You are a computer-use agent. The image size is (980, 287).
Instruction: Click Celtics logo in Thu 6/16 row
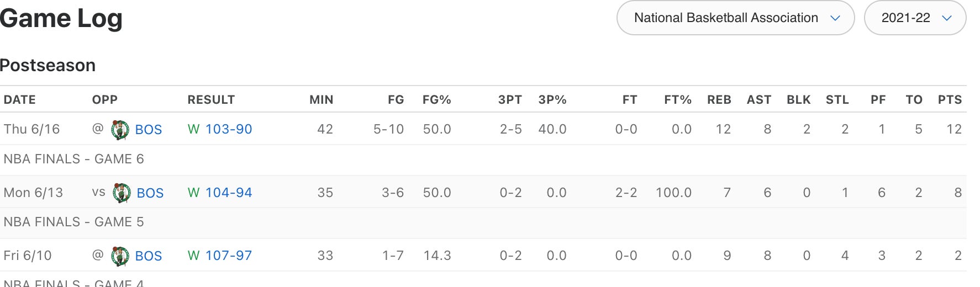click(x=120, y=130)
